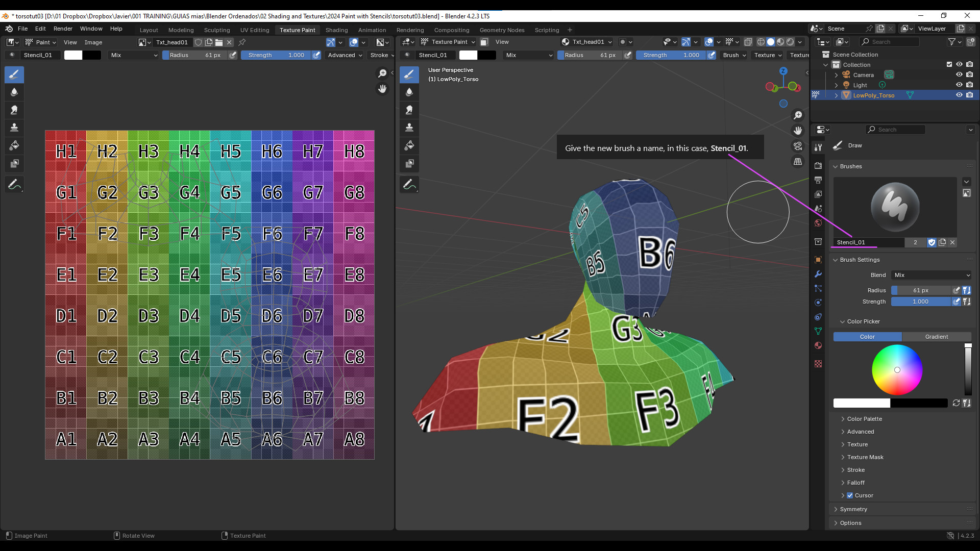The image size is (980, 551).
Task: Open the Render properties tab icon
Action: [818, 166]
